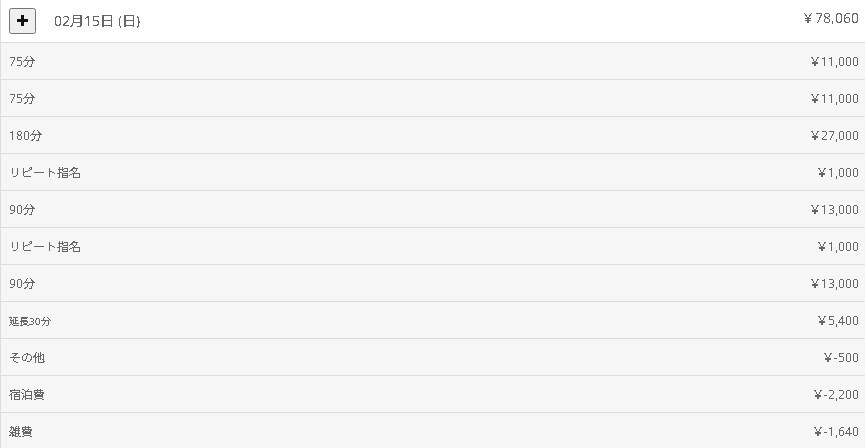865x448 pixels.
Task: Select the 180分 row label
Action: (x=26, y=136)
